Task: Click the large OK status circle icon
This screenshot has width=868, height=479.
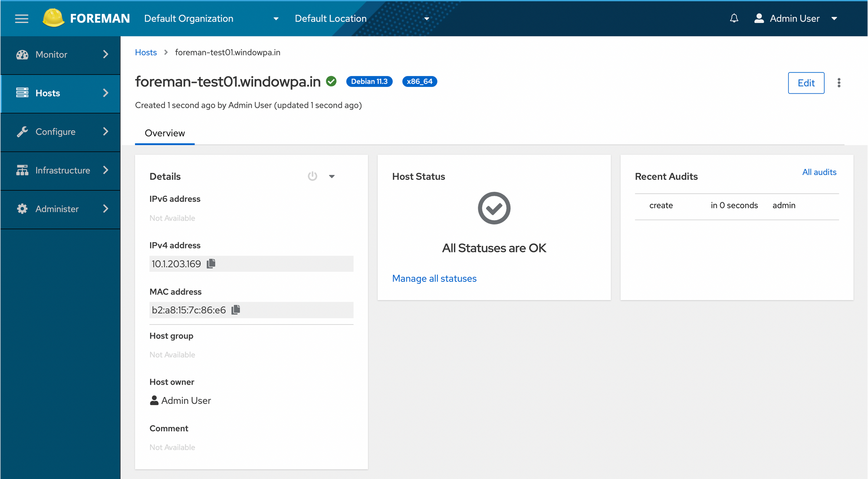Action: [494, 208]
